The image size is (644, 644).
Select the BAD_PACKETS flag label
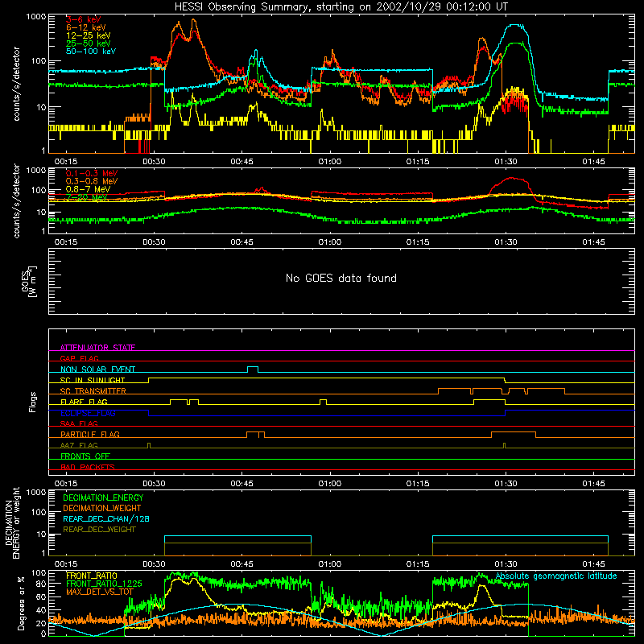pos(88,467)
